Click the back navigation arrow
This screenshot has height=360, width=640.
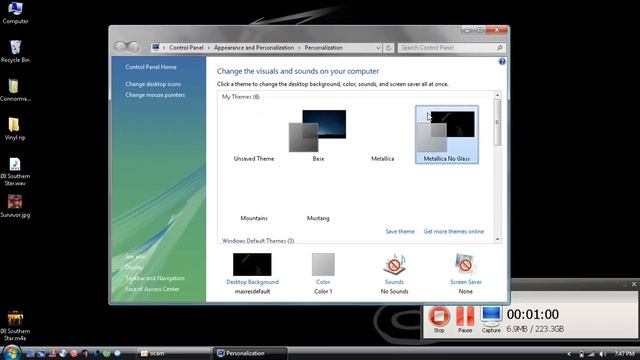121,47
